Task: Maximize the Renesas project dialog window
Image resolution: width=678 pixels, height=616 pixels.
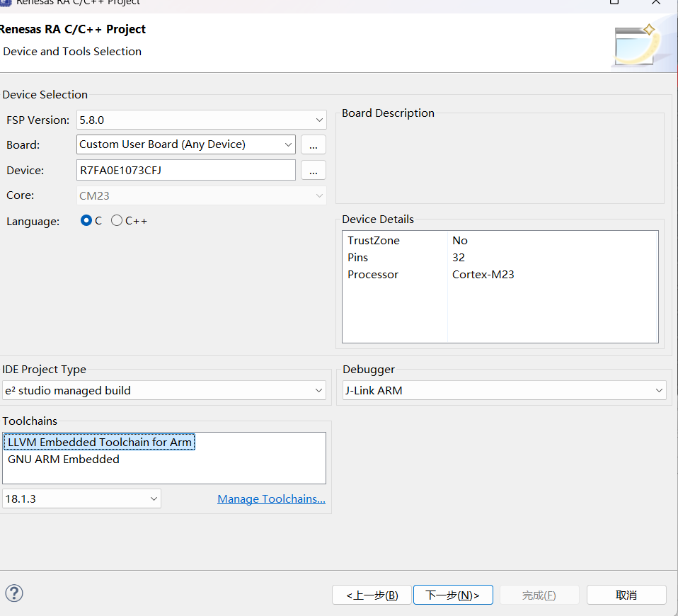Action: tap(614, 2)
